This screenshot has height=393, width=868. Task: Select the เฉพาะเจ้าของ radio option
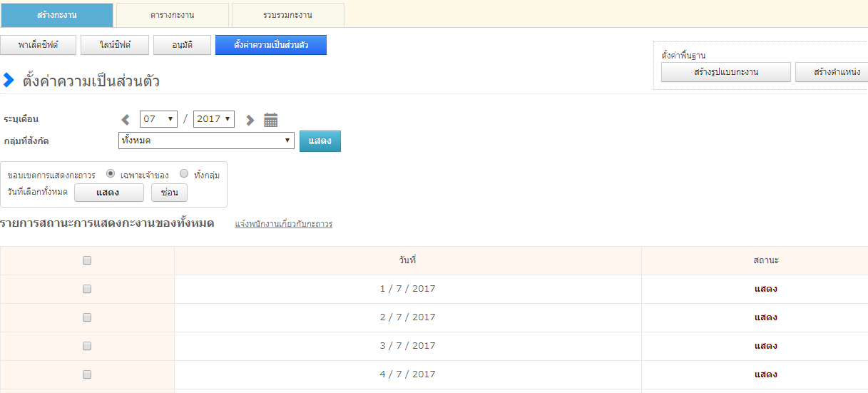click(111, 174)
